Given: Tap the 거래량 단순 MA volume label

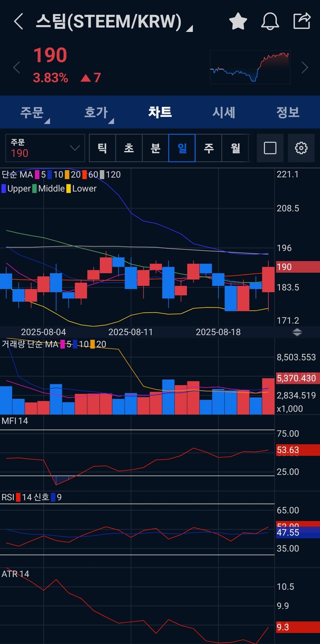Looking at the screenshot, I should 29,344.
